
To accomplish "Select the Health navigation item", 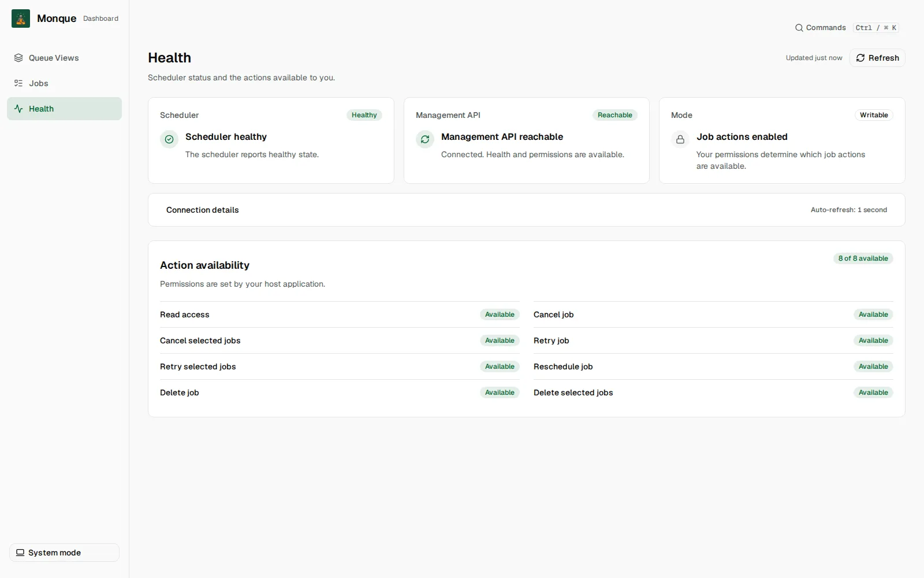I will 64,109.
